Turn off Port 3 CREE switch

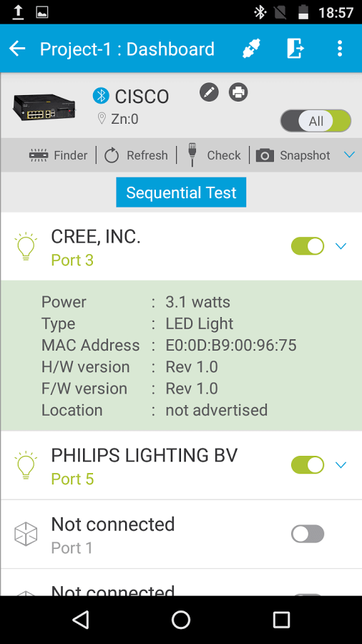tap(308, 246)
